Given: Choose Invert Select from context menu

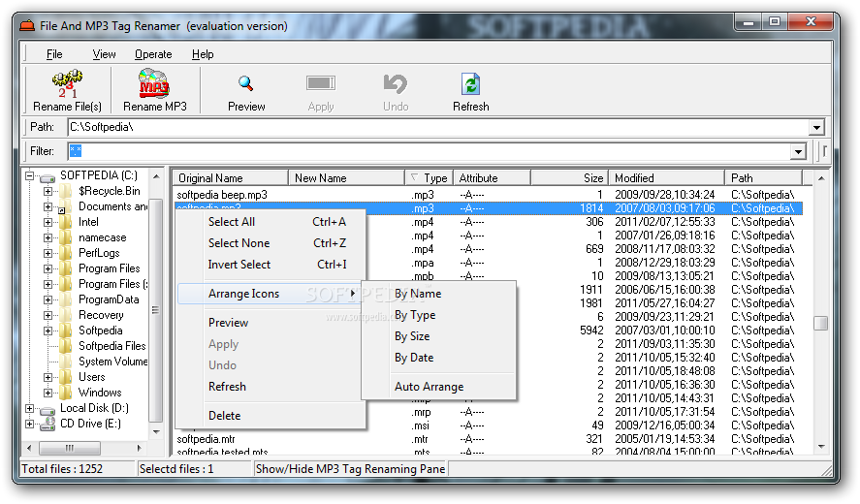Looking at the screenshot, I should [271, 265].
